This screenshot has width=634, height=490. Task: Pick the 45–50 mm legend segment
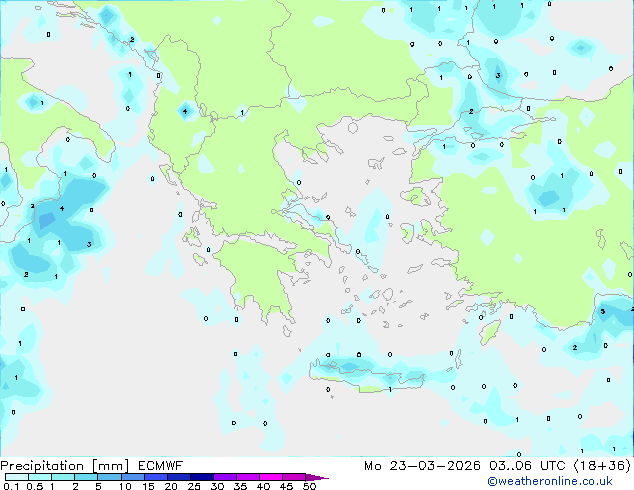coord(294,477)
